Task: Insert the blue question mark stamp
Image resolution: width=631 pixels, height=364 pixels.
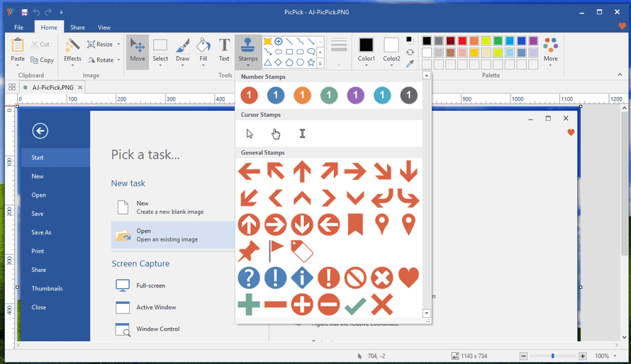Action: point(249,278)
